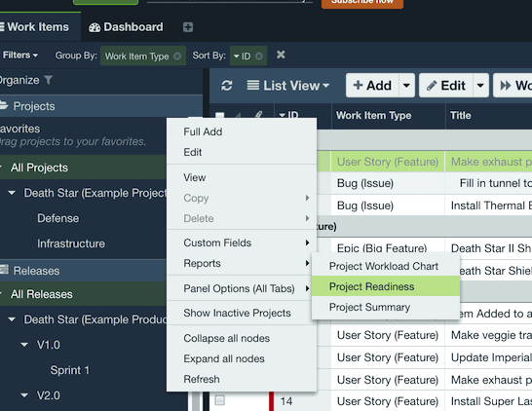Open the Edit button dropdown arrow

pyautogui.click(x=480, y=86)
